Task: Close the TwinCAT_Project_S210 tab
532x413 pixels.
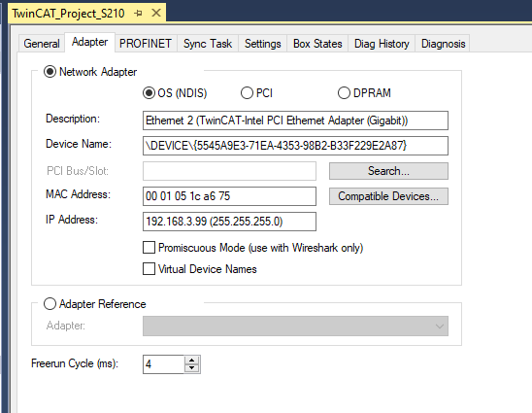Action: pos(156,13)
